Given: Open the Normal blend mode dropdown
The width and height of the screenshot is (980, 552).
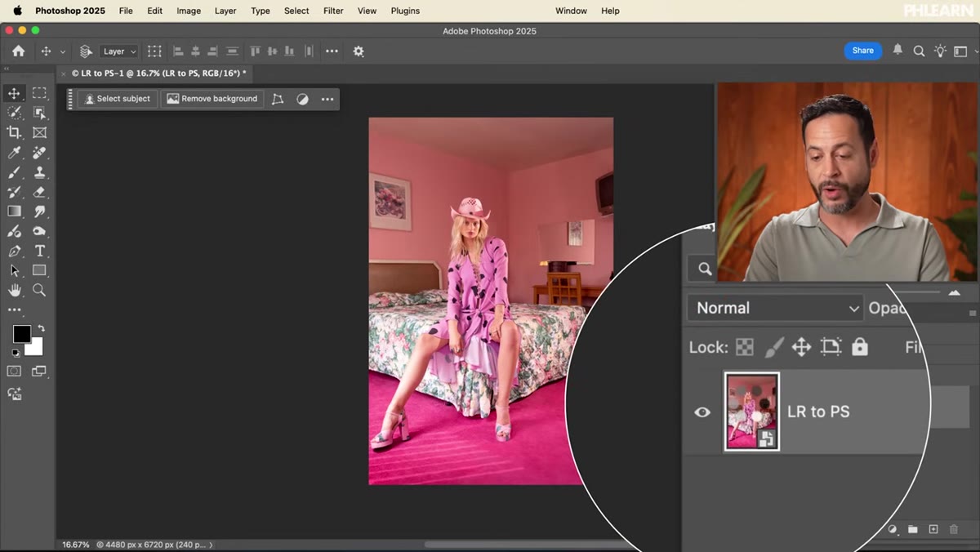Looking at the screenshot, I should tap(775, 308).
